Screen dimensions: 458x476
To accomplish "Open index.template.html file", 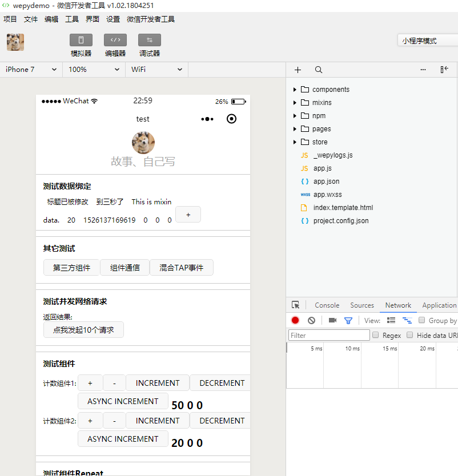I will tap(343, 208).
